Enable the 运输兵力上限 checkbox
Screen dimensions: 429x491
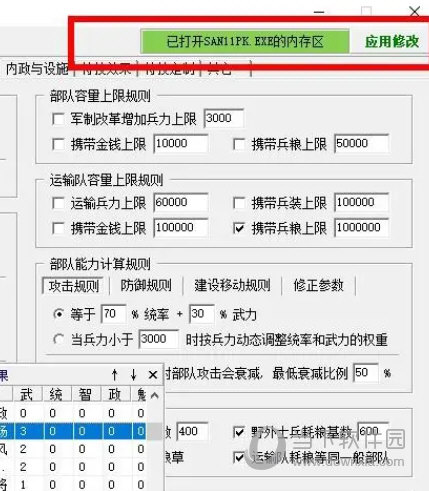[58, 203]
